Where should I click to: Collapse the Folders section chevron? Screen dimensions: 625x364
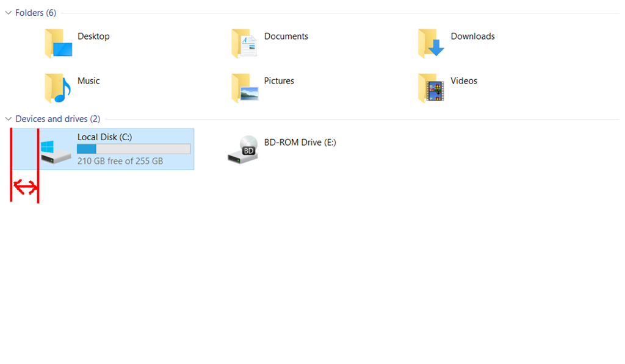click(9, 13)
